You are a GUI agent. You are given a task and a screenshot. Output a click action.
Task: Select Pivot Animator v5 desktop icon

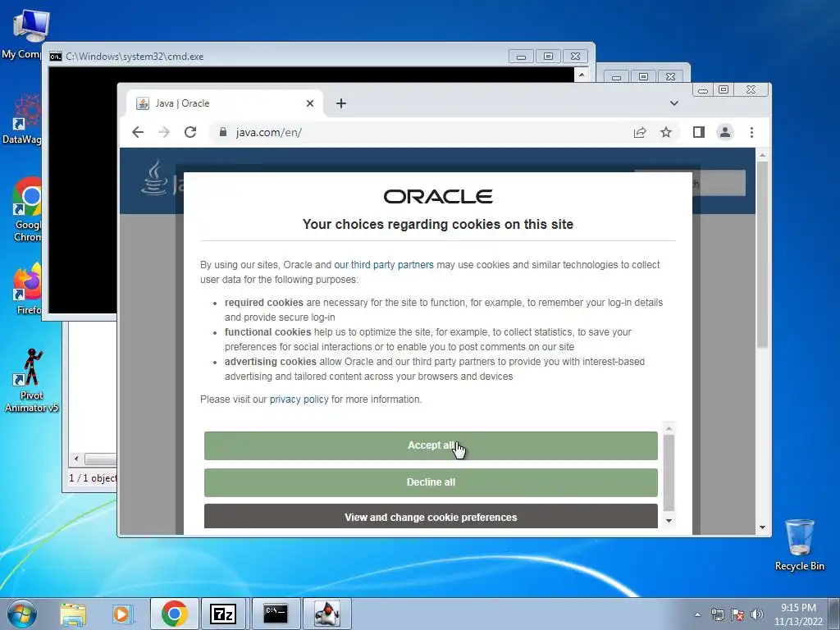click(32, 381)
